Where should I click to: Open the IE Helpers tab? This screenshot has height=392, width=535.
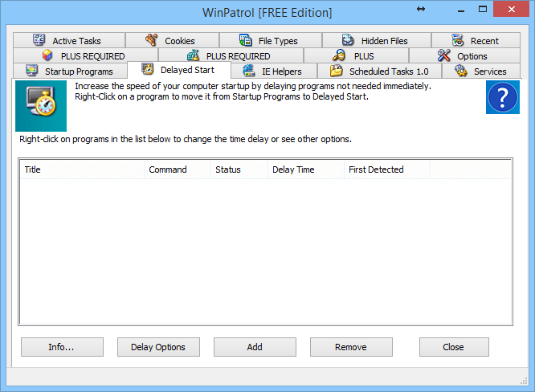[x=274, y=71]
